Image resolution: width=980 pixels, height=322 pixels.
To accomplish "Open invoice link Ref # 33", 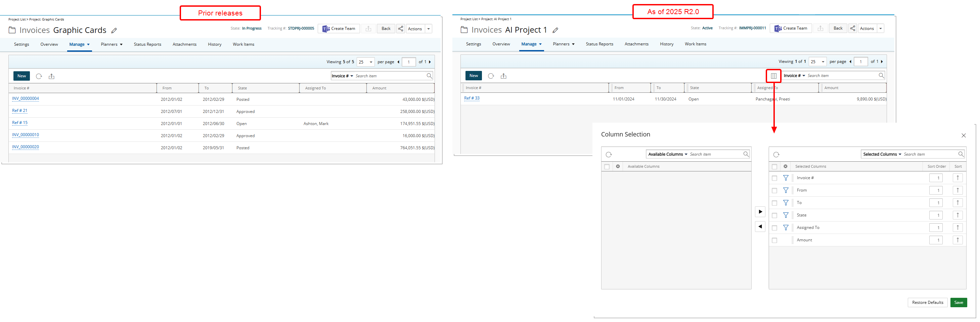I will [472, 98].
